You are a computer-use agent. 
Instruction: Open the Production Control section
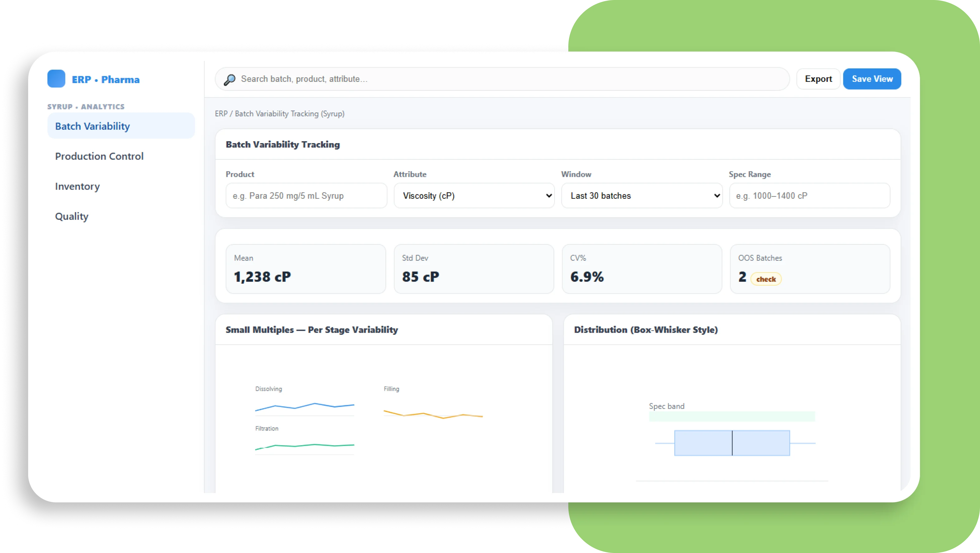coord(99,156)
